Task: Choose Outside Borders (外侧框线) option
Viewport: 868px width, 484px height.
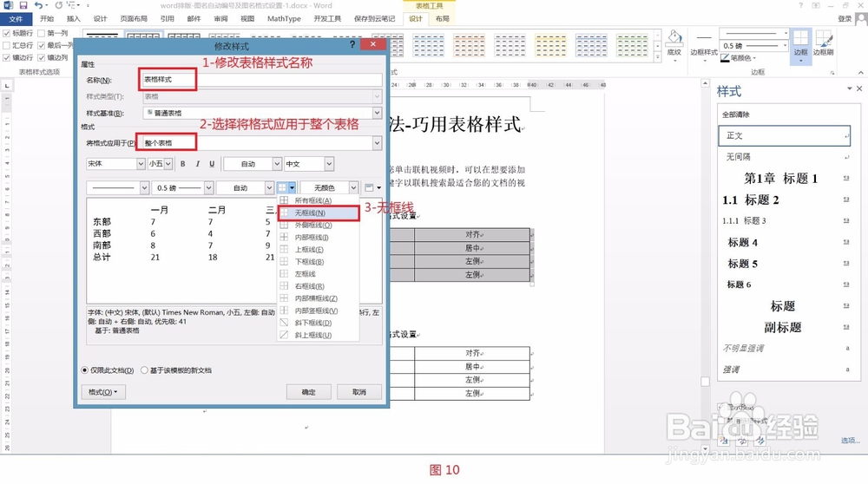Action: [319, 226]
